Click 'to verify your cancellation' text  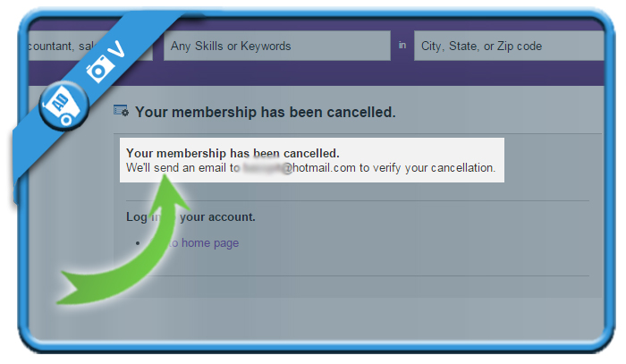click(x=427, y=168)
